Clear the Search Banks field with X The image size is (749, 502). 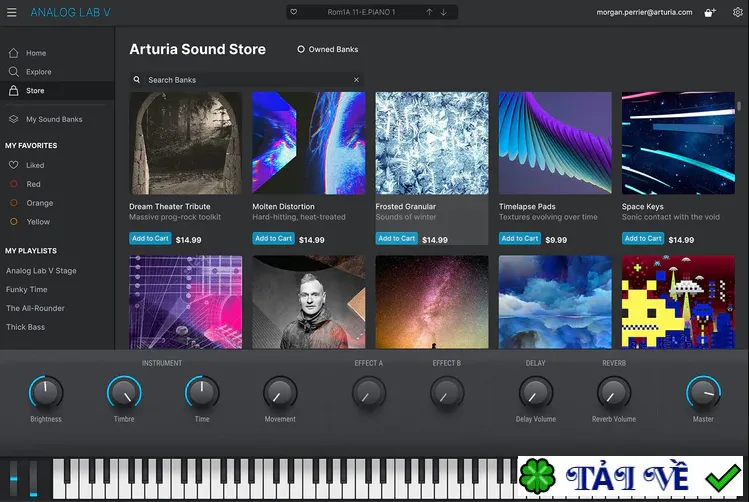point(356,80)
